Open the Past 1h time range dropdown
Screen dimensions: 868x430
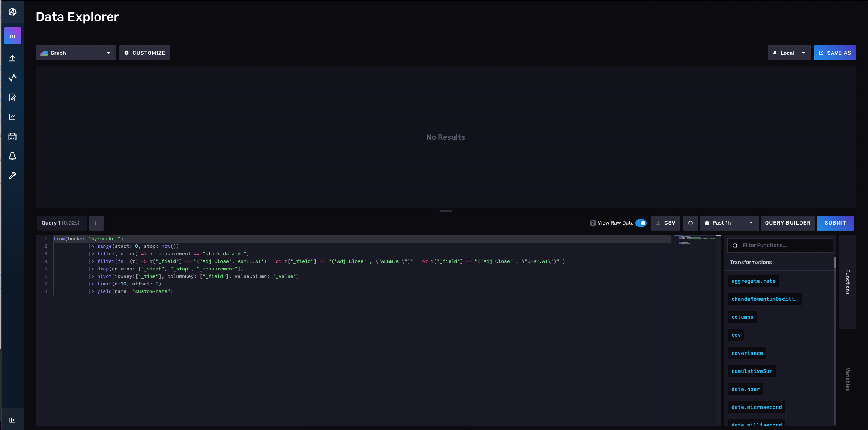pos(729,223)
